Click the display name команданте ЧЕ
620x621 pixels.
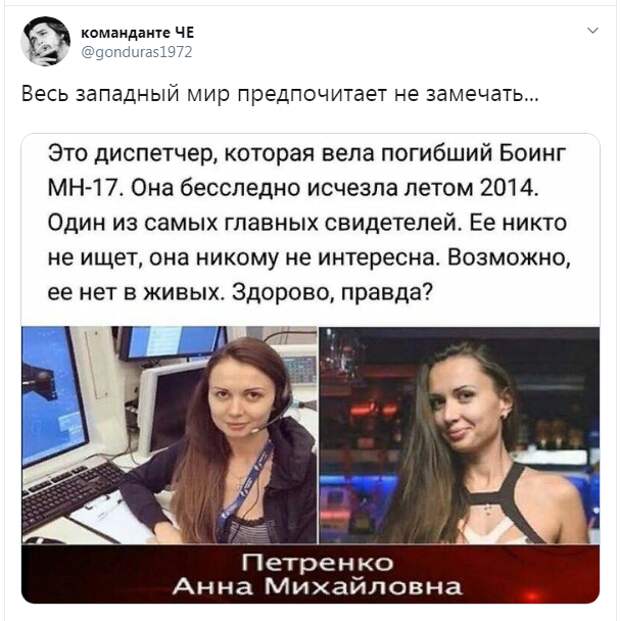(137, 32)
